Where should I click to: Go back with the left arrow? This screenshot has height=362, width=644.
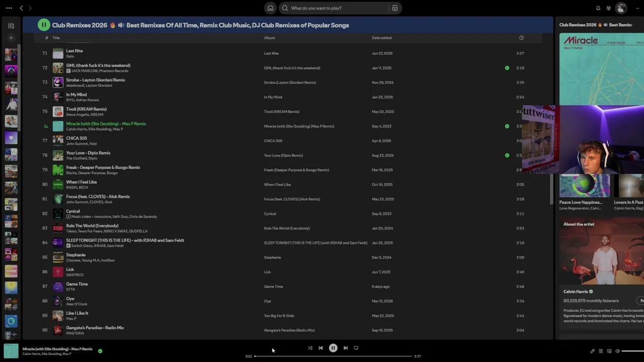(x=21, y=8)
